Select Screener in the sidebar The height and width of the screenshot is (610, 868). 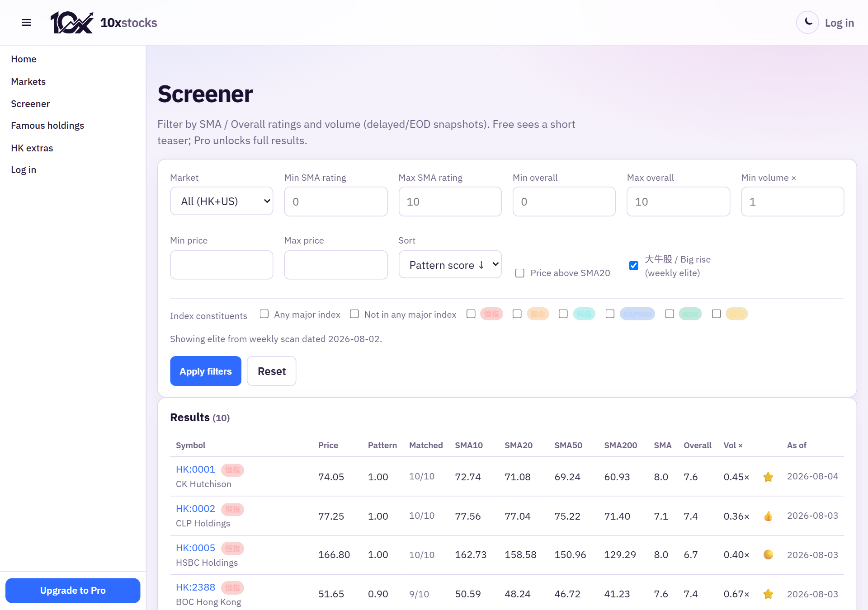(30, 104)
